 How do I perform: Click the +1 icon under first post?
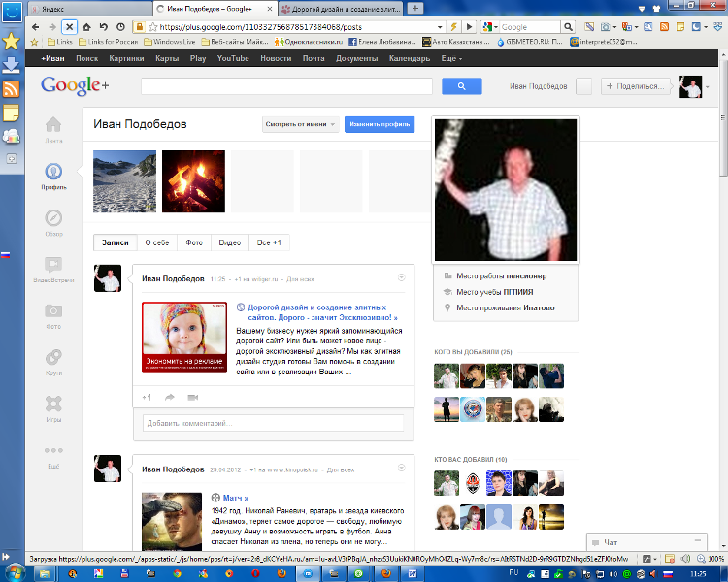pyautogui.click(x=147, y=398)
